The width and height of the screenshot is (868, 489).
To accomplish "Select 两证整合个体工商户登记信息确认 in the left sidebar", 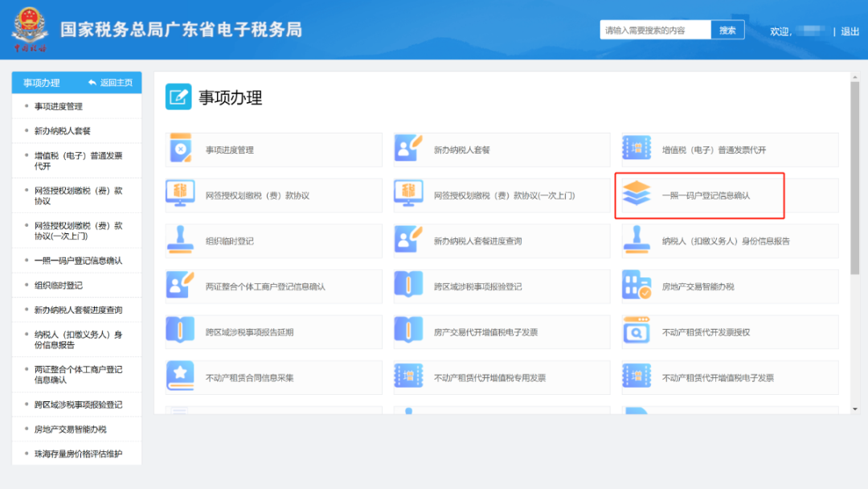I will tap(78, 374).
